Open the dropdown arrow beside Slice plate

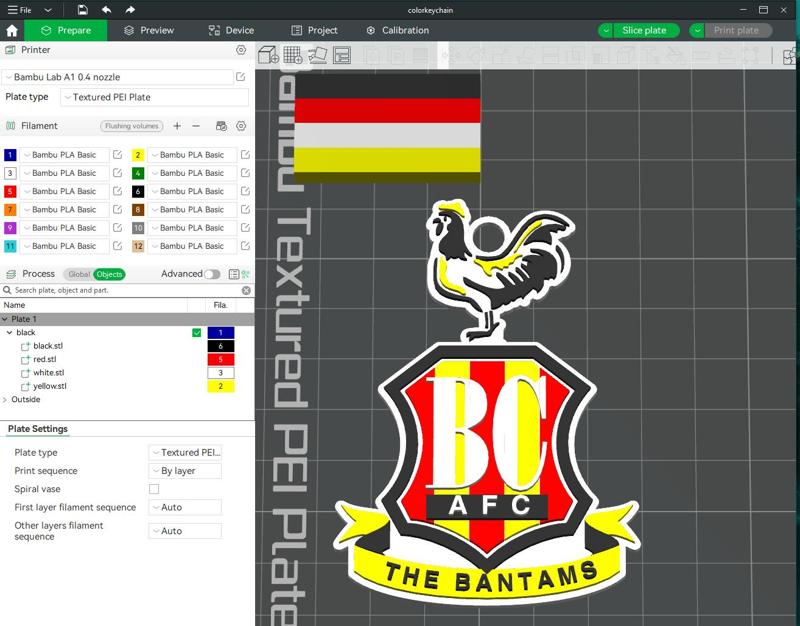pos(606,31)
